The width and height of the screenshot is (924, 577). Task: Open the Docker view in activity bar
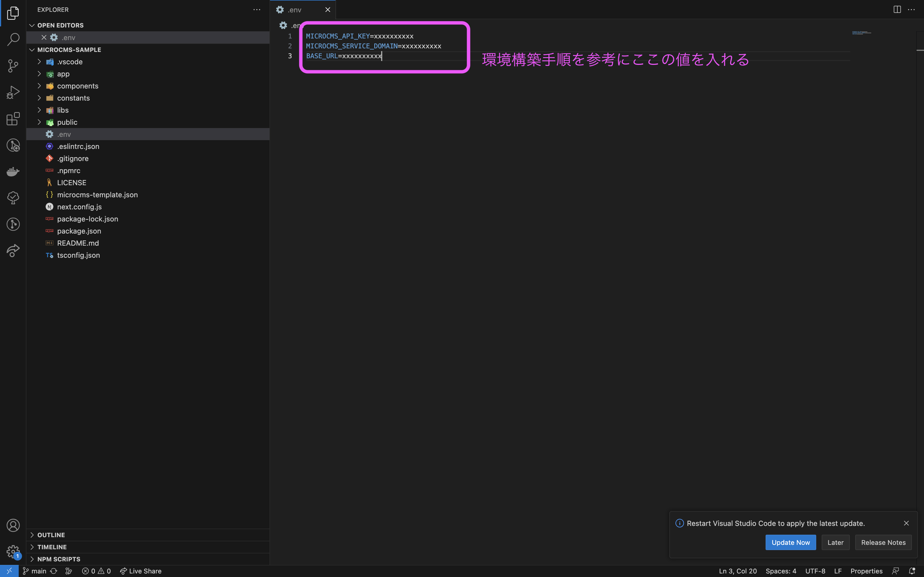pyautogui.click(x=13, y=171)
